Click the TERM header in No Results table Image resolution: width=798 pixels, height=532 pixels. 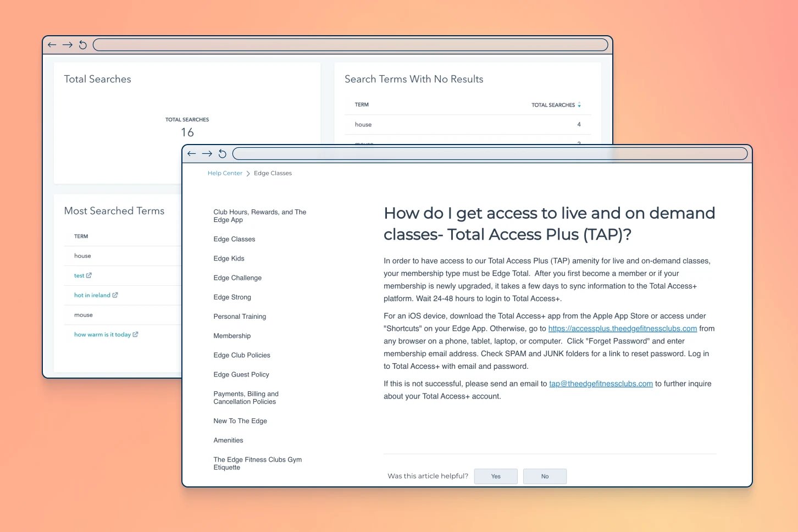(362, 104)
